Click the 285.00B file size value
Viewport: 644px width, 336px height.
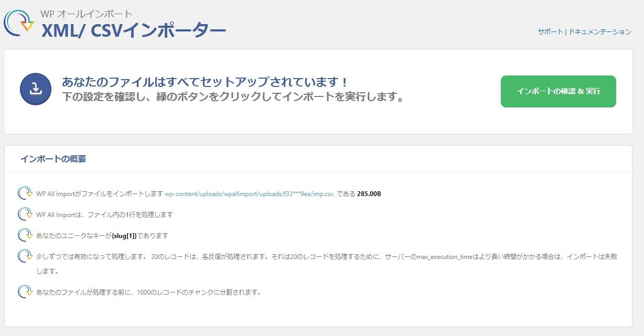(369, 194)
